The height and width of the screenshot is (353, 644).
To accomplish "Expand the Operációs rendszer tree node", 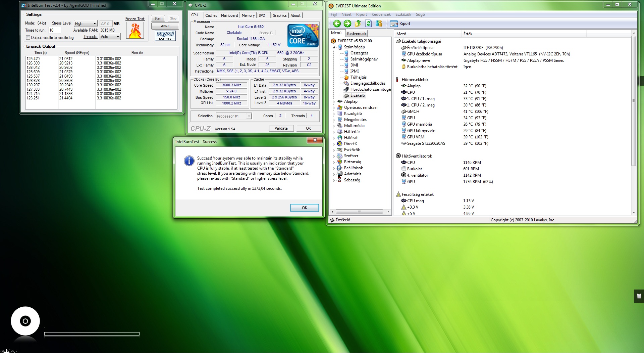I will coord(334,108).
